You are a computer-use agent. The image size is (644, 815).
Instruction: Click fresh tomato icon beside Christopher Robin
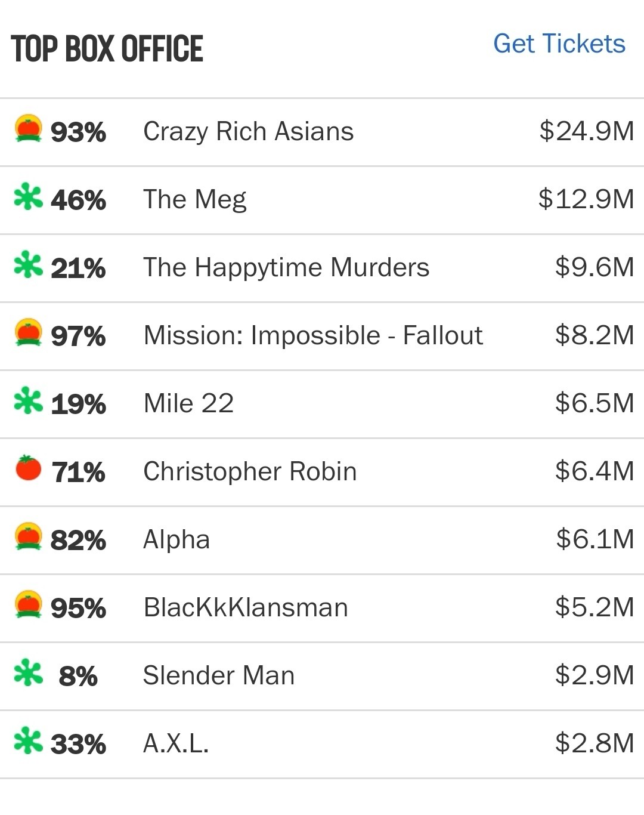(x=29, y=468)
